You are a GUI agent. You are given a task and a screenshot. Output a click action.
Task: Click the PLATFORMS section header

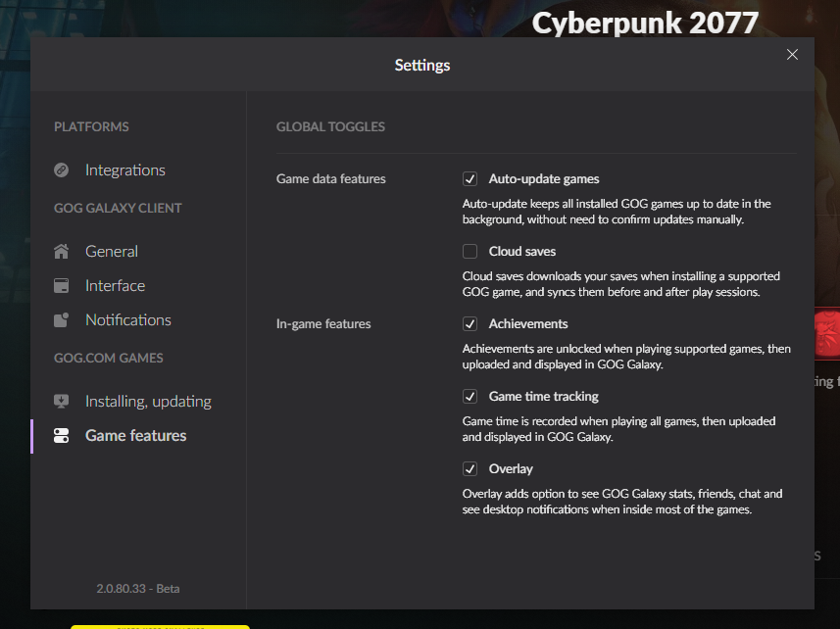(x=91, y=126)
